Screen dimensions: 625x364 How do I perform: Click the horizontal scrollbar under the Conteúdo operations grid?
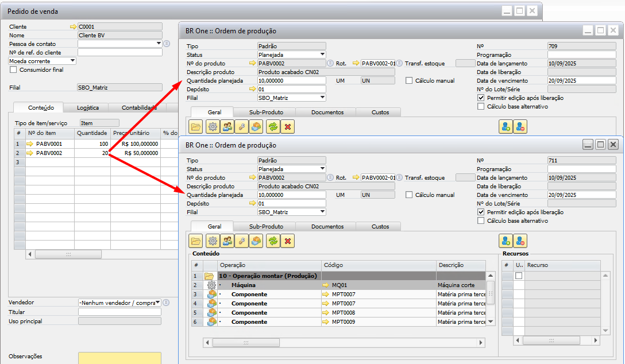click(x=345, y=343)
